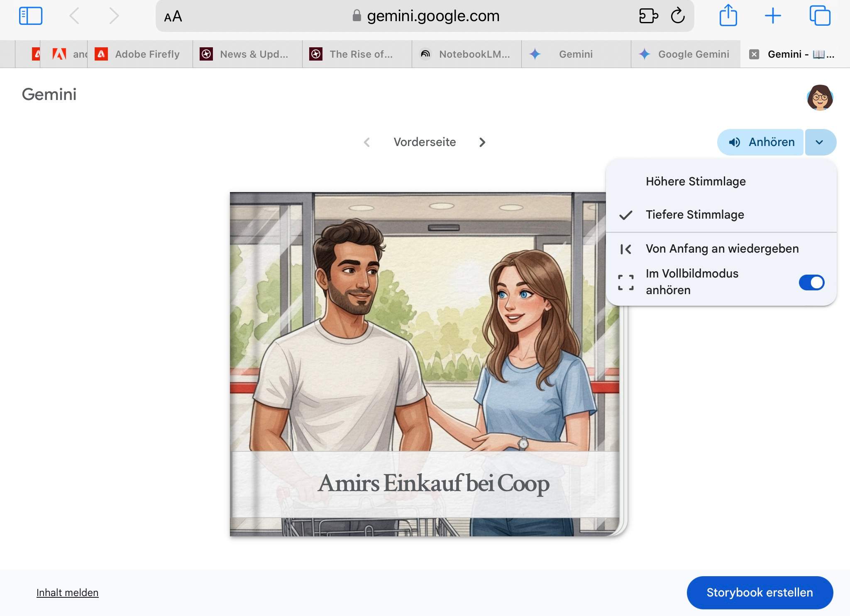850x616 pixels.
Task: Collapse the Anhören dropdown arrow
Action: tap(819, 142)
